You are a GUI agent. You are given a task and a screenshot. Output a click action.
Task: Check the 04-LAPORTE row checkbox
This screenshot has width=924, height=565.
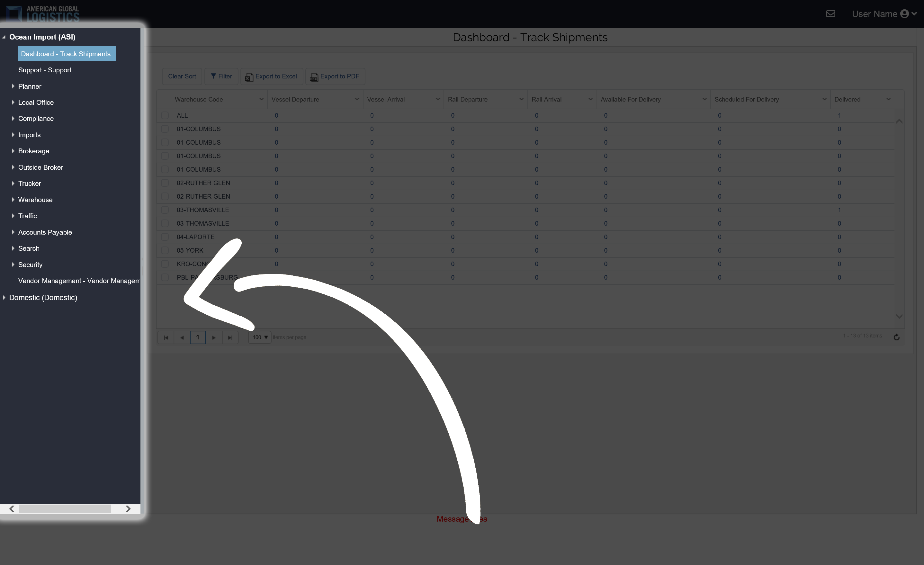(165, 237)
